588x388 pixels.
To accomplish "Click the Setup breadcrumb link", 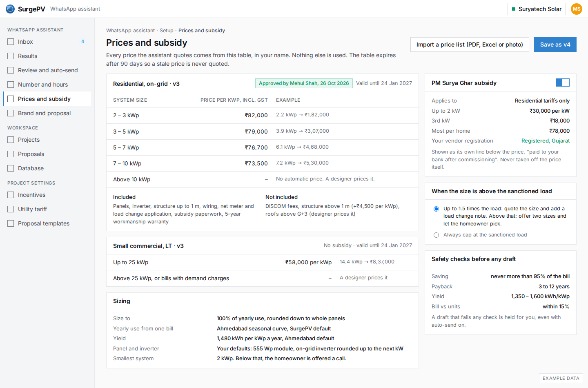I will [167, 31].
